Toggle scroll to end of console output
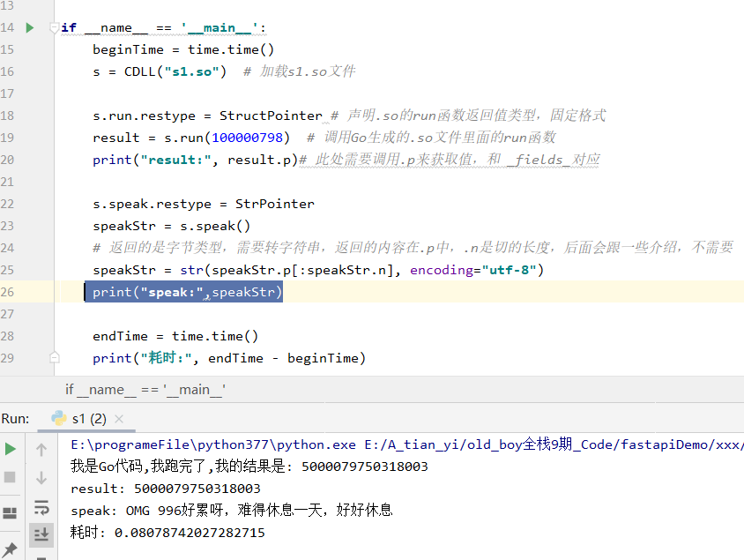744x560 pixels. (41, 534)
